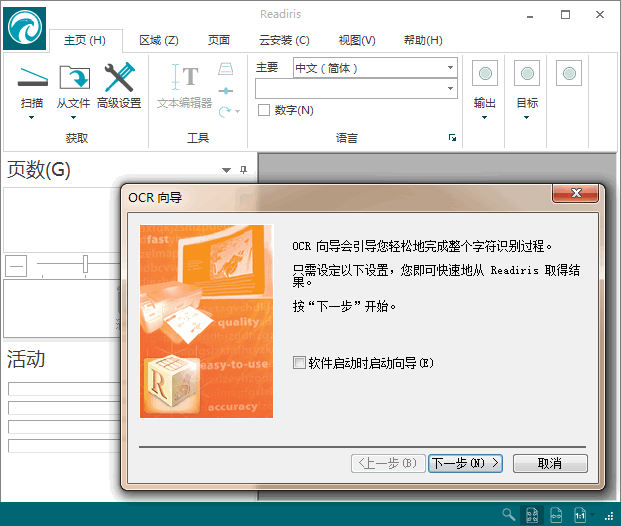The image size is (621, 526).
Task: Open the 语言 group dialog launcher
Action: [x=452, y=137]
